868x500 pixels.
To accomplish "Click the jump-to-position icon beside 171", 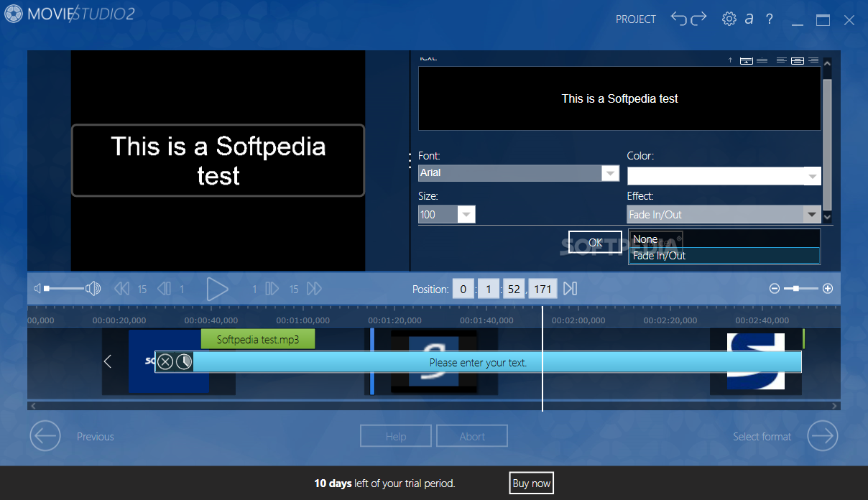I will 570,289.
